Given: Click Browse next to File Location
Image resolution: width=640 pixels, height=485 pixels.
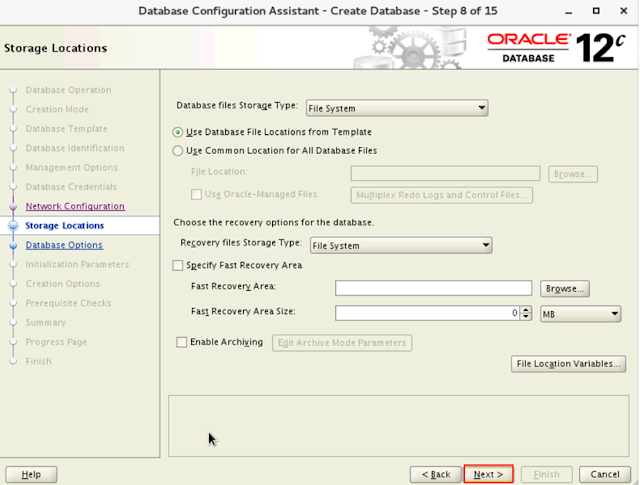Looking at the screenshot, I should click(573, 174).
